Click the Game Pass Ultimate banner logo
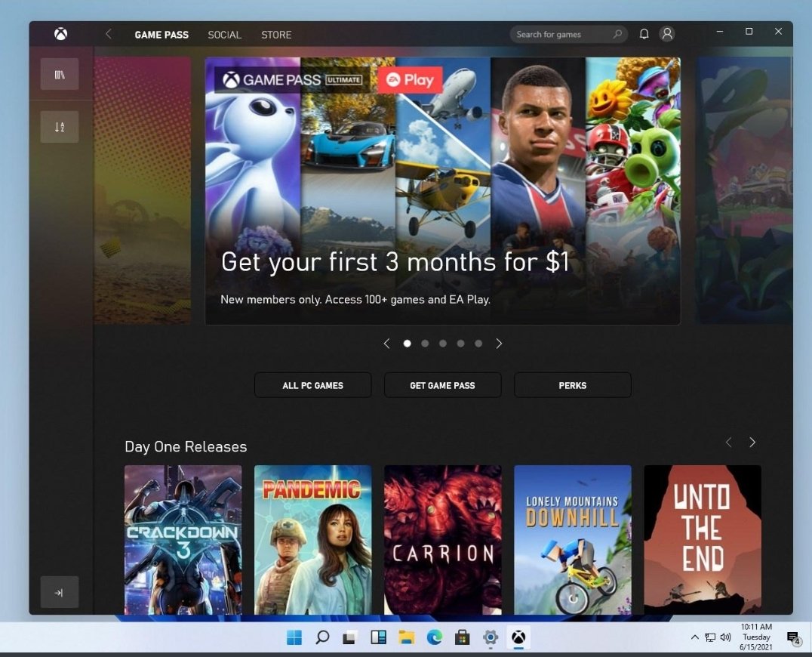Image resolution: width=812 pixels, height=657 pixels. [x=292, y=80]
